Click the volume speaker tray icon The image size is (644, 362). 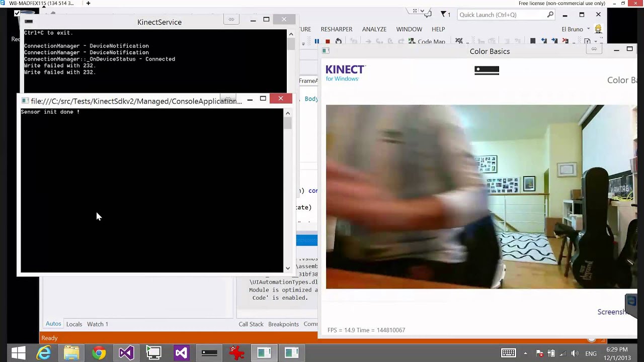[x=575, y=353]
